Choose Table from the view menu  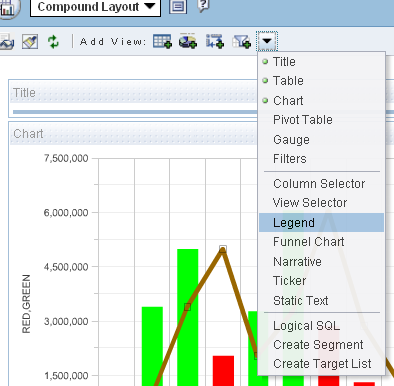pyautogui.click(x=321, y=81)
